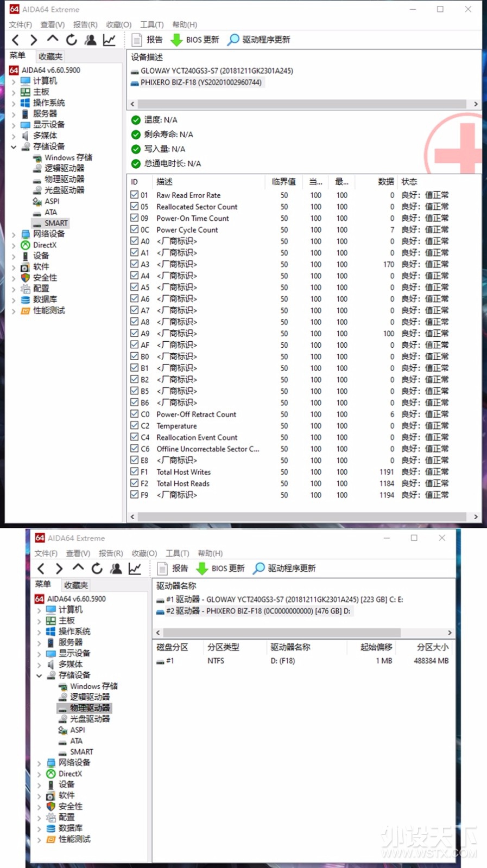Viewport: 487px width, 868px height.
Task: Toggle the F1 Total Host Writes checkbox
Action: [134, 471]
